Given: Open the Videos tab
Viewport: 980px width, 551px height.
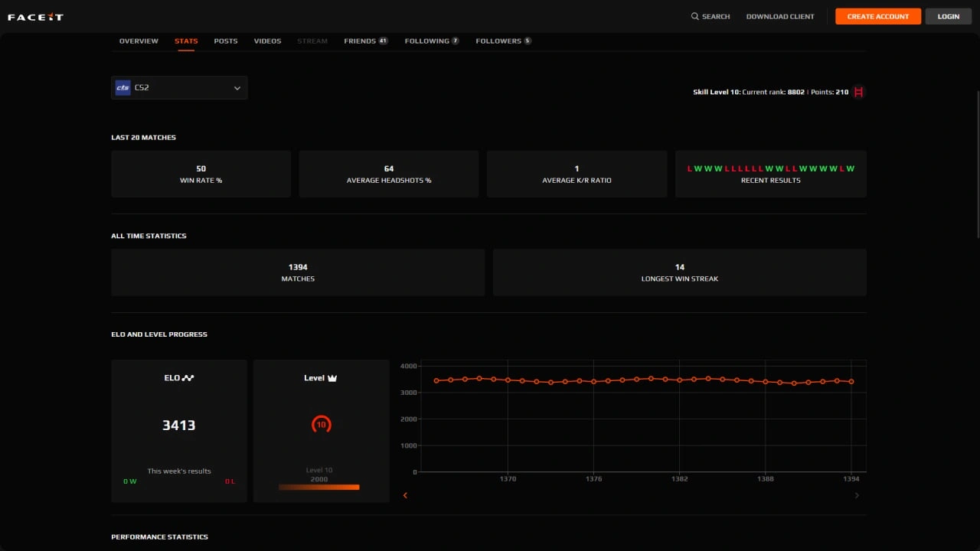Looking at the screenshot, I should coord(267,41).
